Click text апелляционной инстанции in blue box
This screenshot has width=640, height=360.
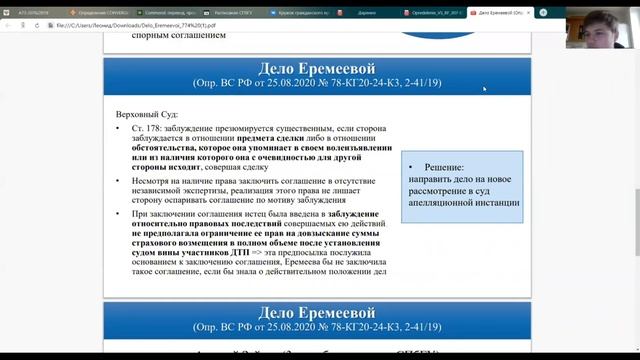tap(464, 203)
